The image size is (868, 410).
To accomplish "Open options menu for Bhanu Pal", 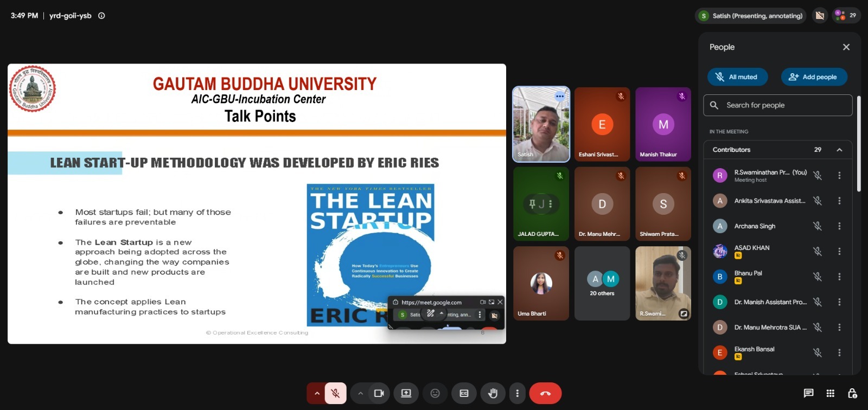I will click(x=839, y=277).
